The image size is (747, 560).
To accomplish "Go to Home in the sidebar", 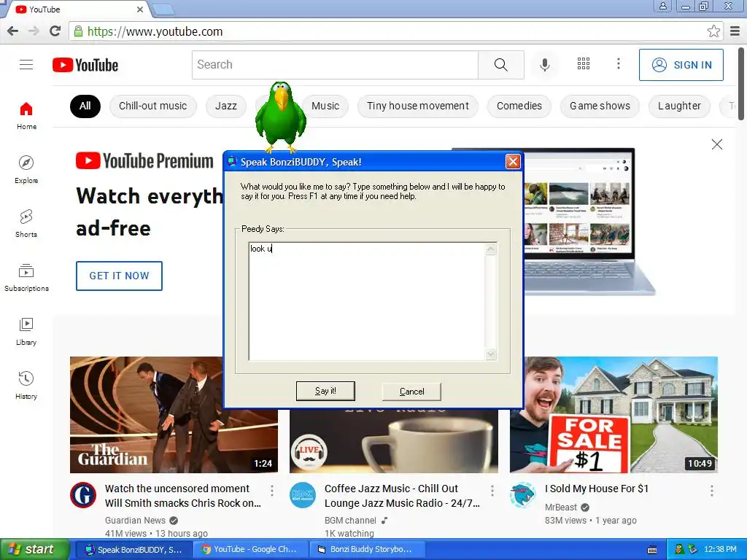I will tap(26, 116).
